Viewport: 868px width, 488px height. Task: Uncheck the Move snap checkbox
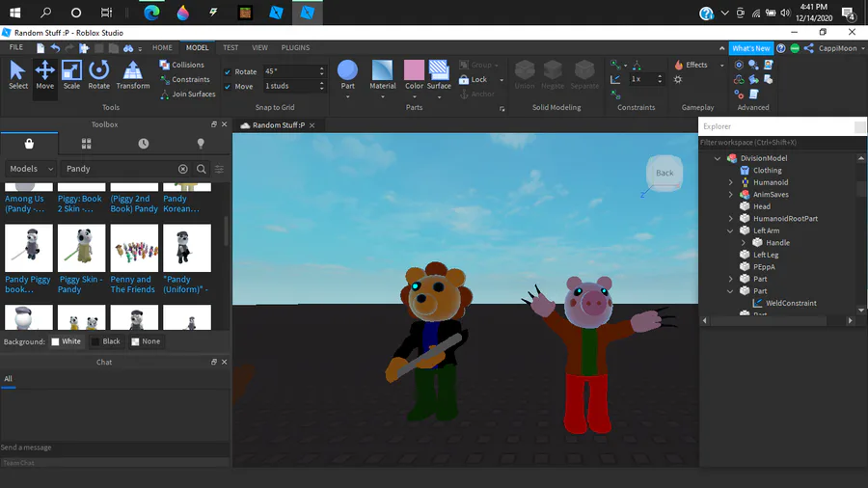pyautogui.click(x=228, y=86)
